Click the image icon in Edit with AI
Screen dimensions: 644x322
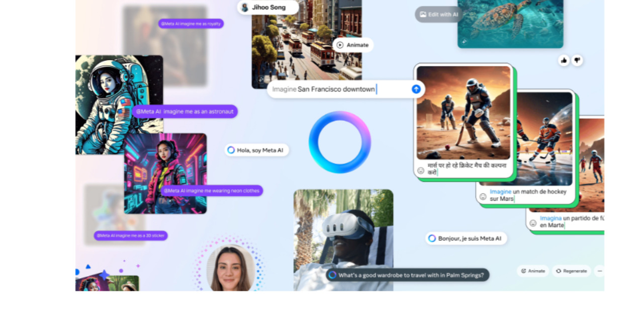point(423,15)
